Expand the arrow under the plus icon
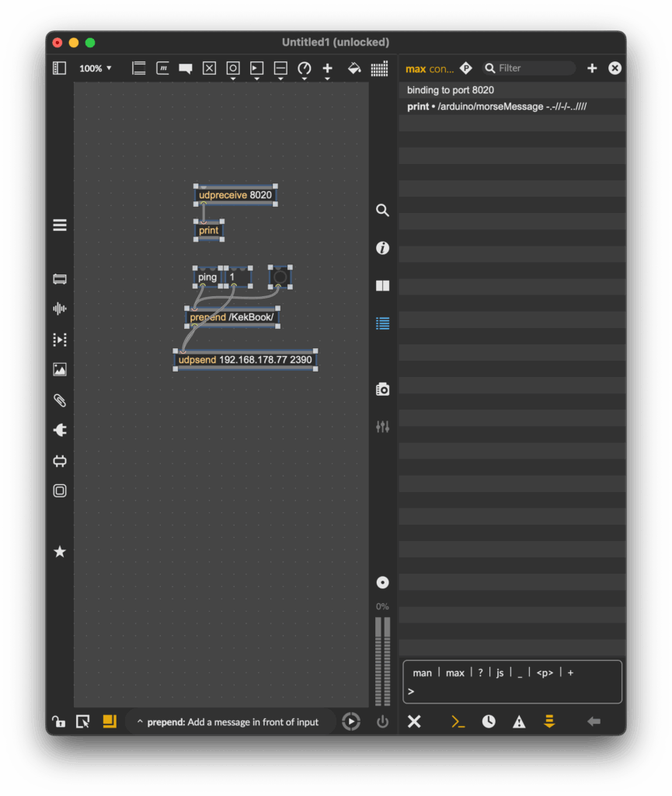 pos(328,79)
